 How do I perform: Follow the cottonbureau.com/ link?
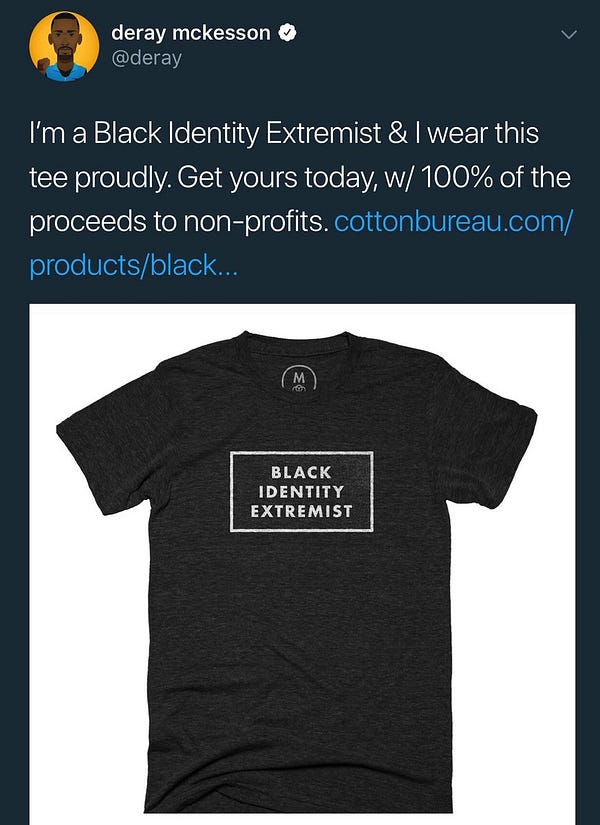453,222
